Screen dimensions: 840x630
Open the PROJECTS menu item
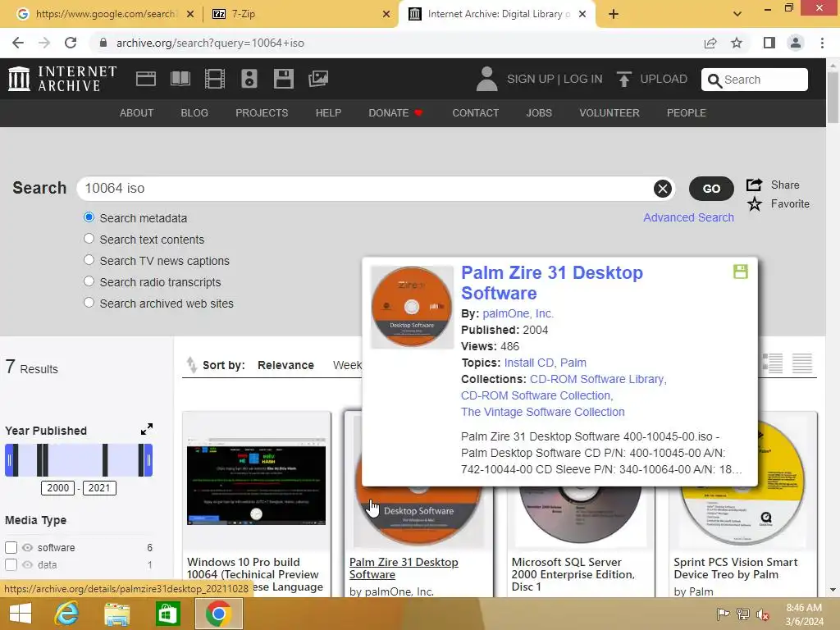262,113
